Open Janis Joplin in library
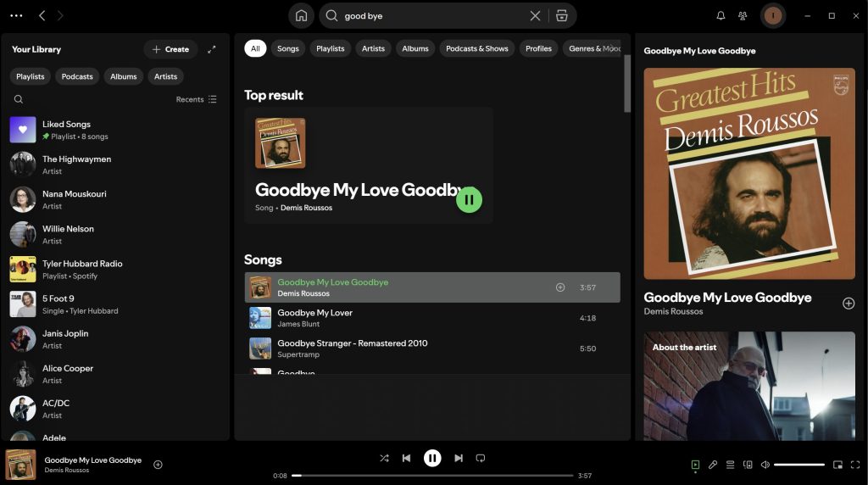Image resolution: width=868 pixels, height=485 pixels. click(115, 339)
